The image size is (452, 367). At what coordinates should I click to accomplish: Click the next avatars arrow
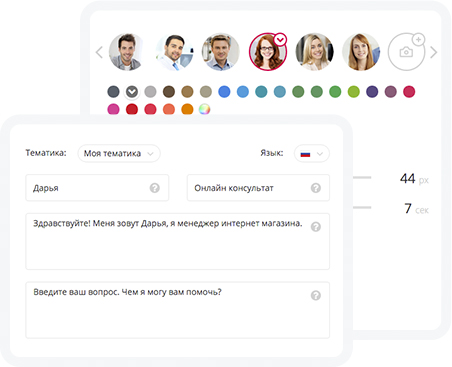(433, 52)
